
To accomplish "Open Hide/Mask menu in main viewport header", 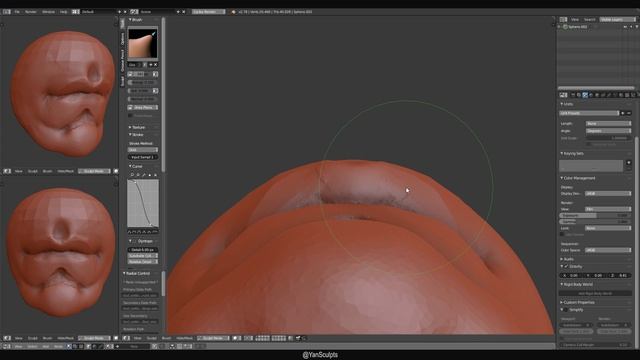I will click(x=184, y=338).
